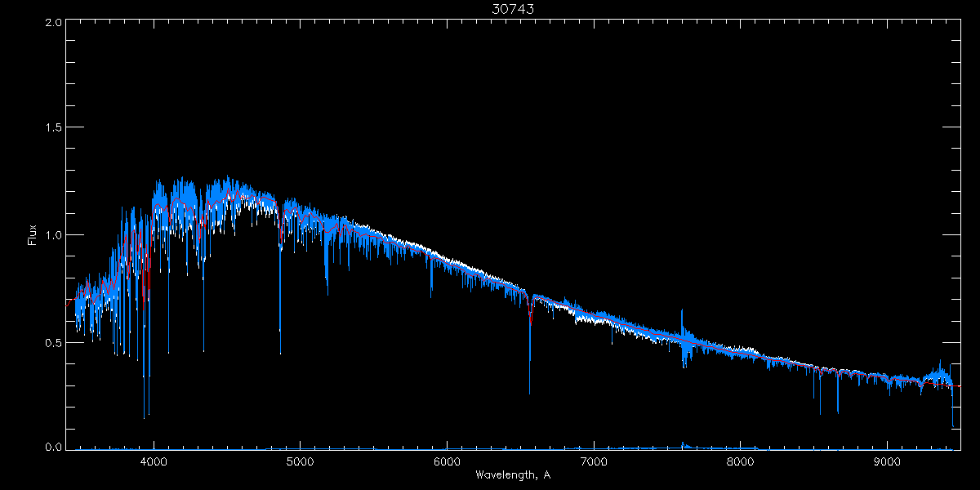Click the 5000 x-axis tick label
The height and width of the screenshot is (490, 980).
[300, 461]
